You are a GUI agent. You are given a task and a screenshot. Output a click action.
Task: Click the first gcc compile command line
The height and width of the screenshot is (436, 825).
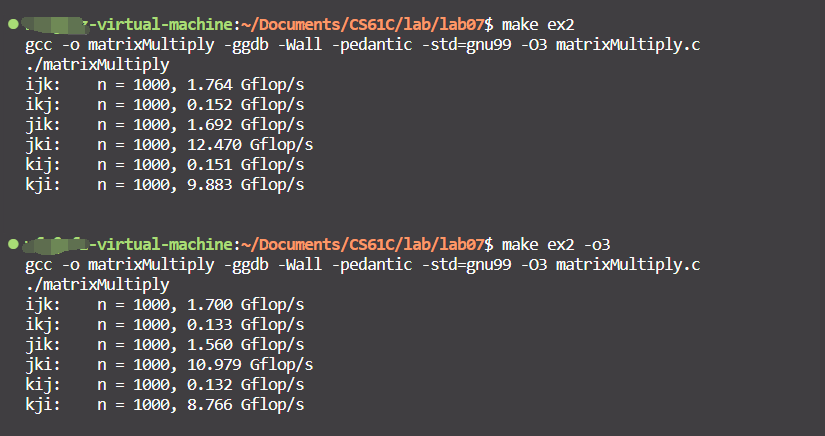coord(361,44)
